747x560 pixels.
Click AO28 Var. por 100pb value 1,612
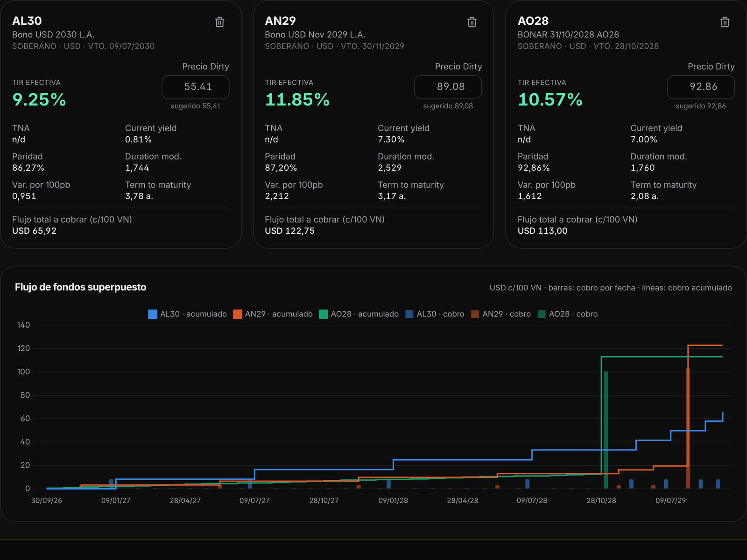529,196
